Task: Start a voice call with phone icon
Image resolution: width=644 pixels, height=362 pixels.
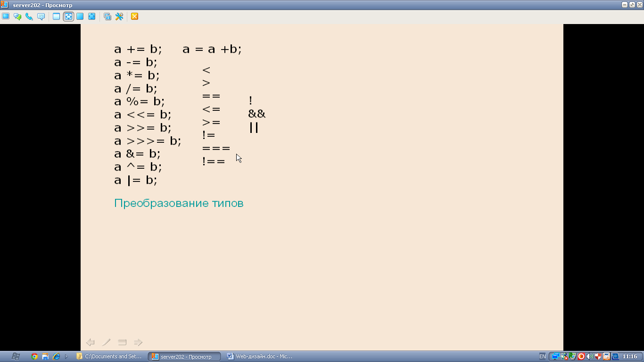Action: click(29, 16)
